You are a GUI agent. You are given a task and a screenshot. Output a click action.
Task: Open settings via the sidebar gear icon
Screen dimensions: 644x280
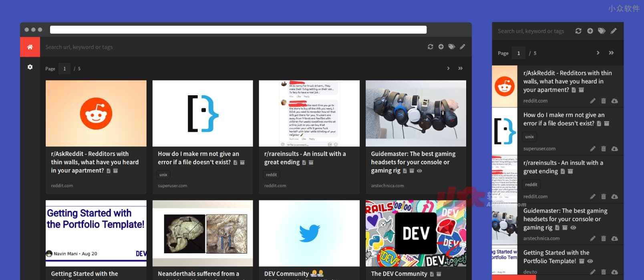tap(30, 67)
